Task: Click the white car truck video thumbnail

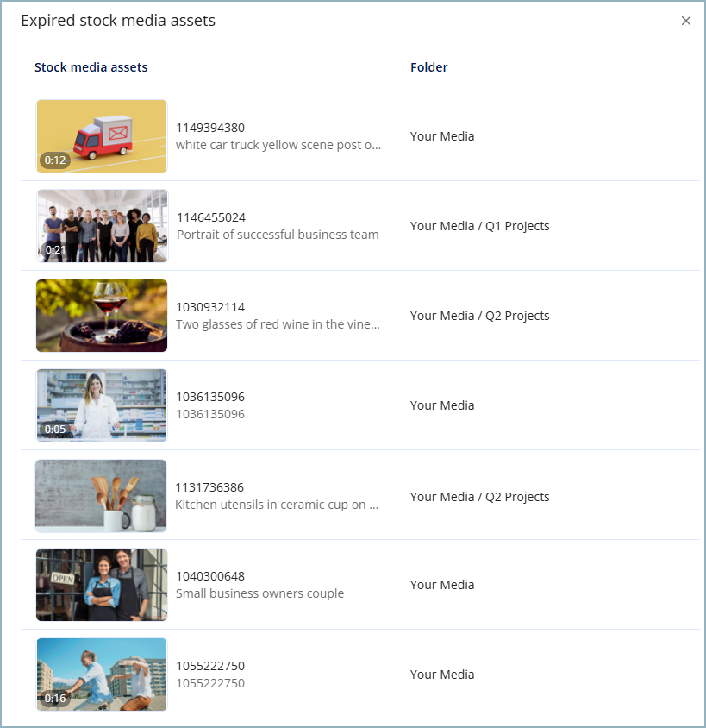Action: tap(101, 136)
